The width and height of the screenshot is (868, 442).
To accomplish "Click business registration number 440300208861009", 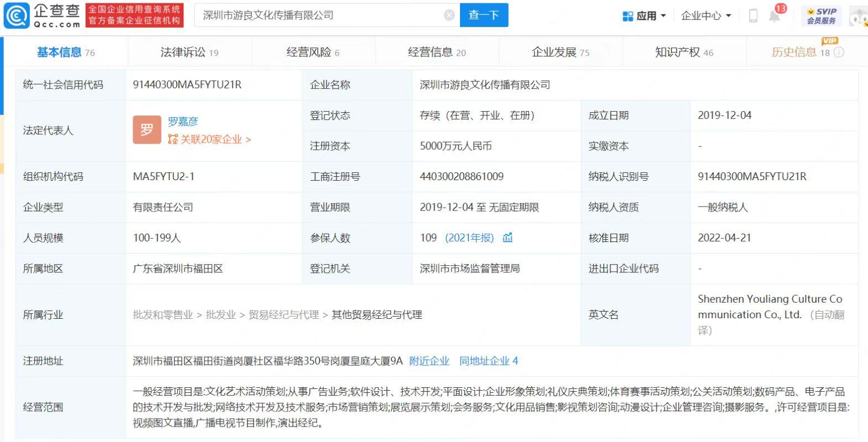I will (462, 177).
